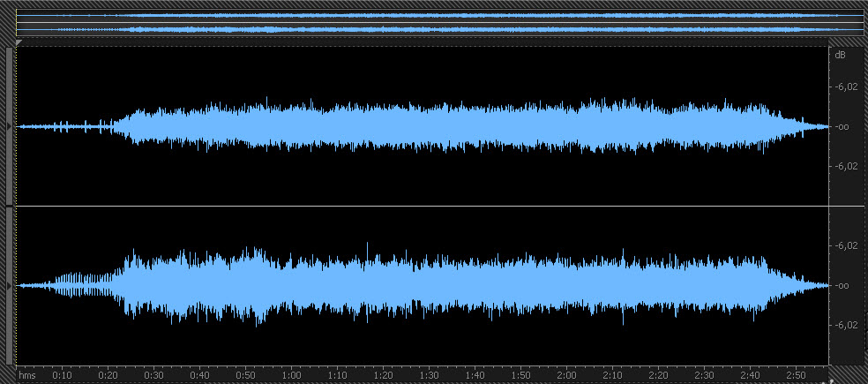Click the 2:30 mark on the time ruler
Image resolution: width=868 pixels, height=384 pixels.
pos(705,375)
